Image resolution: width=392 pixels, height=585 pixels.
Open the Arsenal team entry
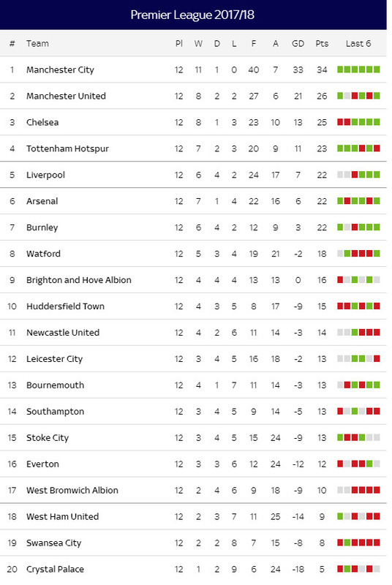click(x=42, y=201)
